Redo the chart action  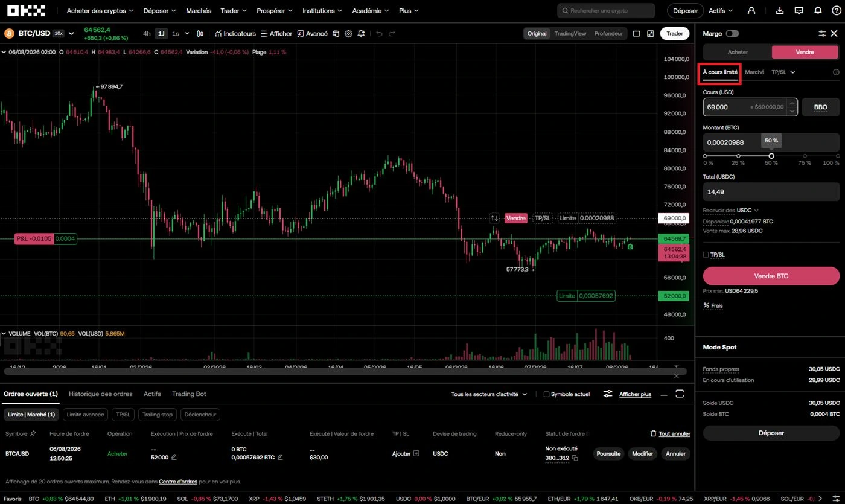click(x=392, y=34)
